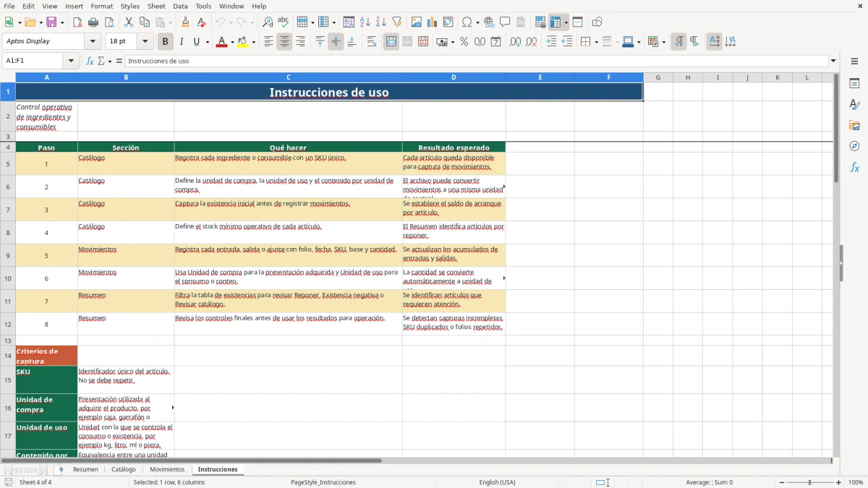Click English (USA) language in status bar

coord(498,482)
